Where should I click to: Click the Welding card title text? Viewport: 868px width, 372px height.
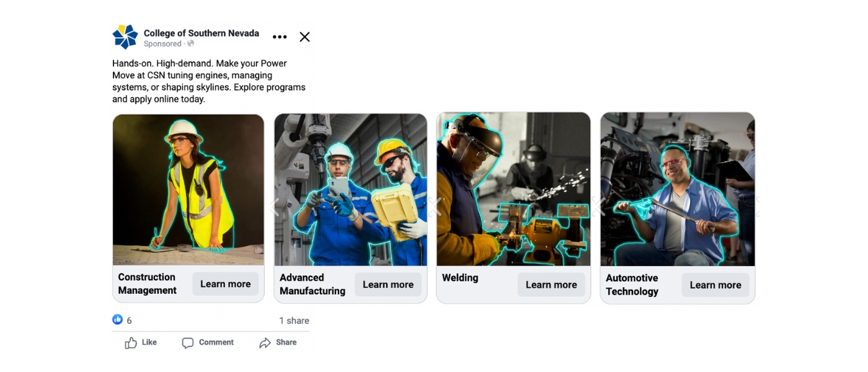[460, 278]
